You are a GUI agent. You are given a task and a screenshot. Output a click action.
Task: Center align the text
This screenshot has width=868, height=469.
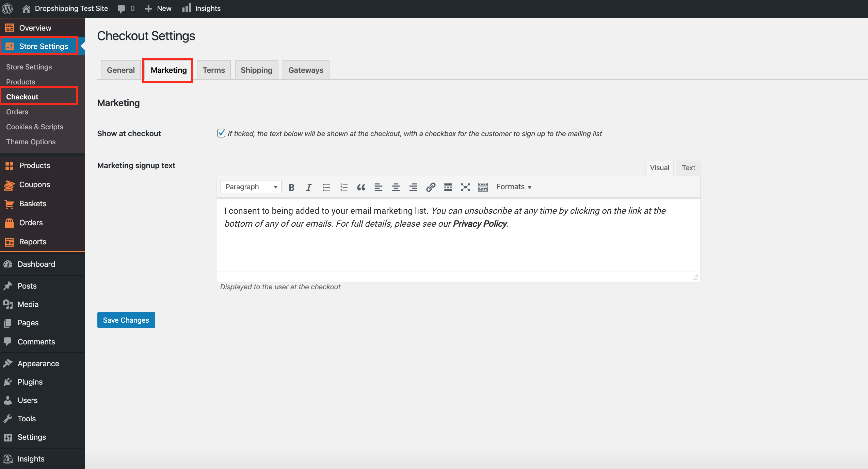pyautogui.click(x=396, y=187)
